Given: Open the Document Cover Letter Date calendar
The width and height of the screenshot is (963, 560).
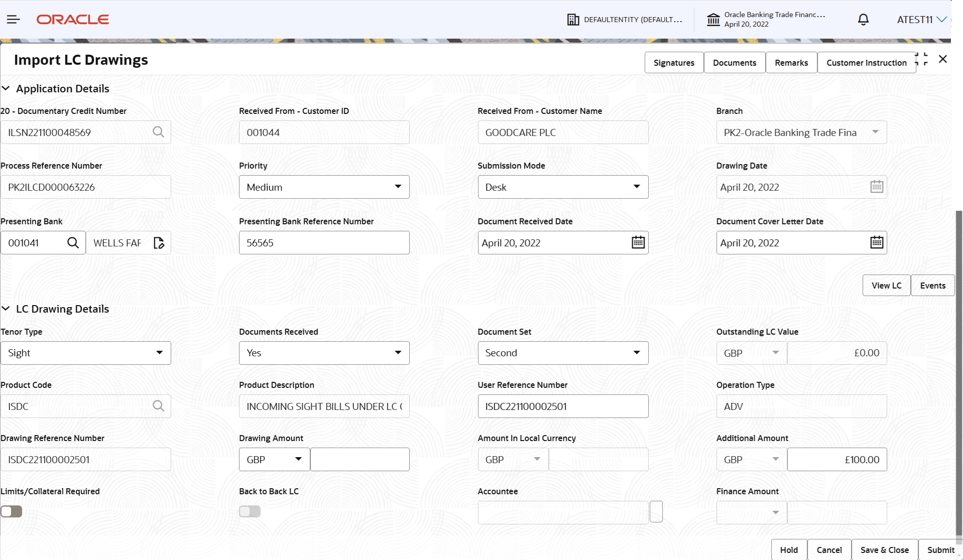Looking at the screenshot, I should pyautogui.click(x=876, y=242).
